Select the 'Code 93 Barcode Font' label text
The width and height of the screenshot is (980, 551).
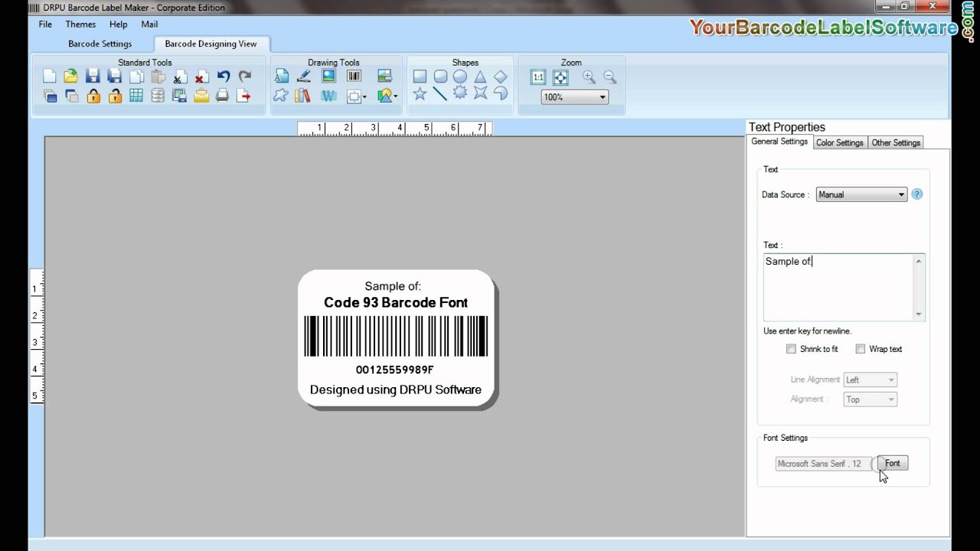click(x=396, y=302)
